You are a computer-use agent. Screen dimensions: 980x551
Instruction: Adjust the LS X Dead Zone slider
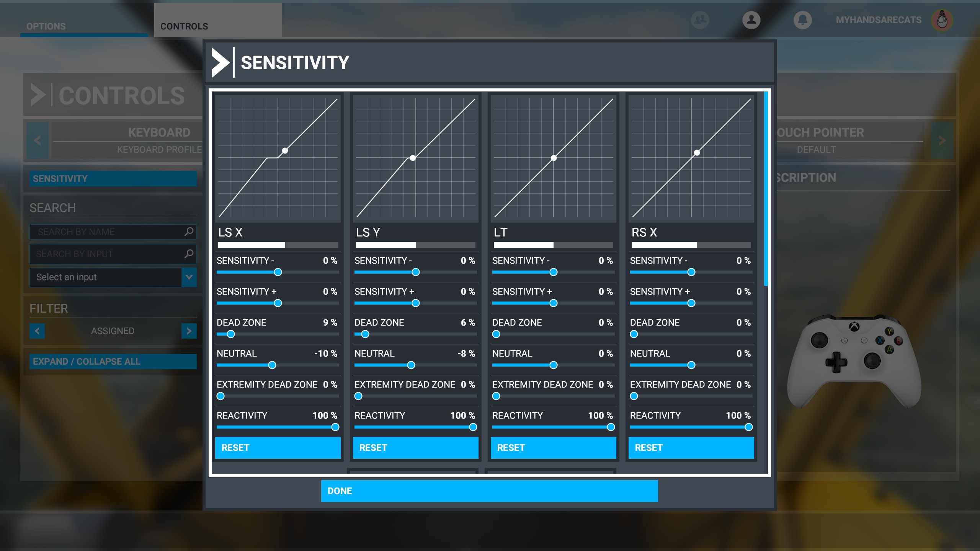pyautogui.click(x=230, y=334)
